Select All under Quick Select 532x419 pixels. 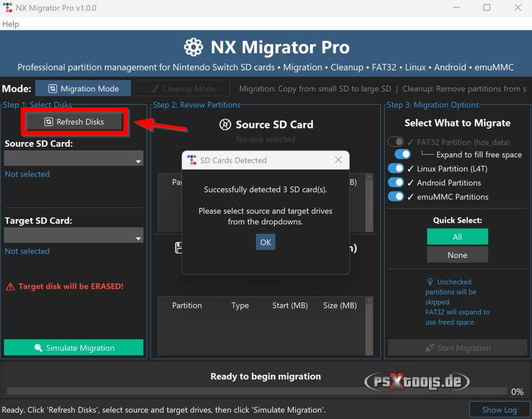pyautogui.click(x=458, y=236)
